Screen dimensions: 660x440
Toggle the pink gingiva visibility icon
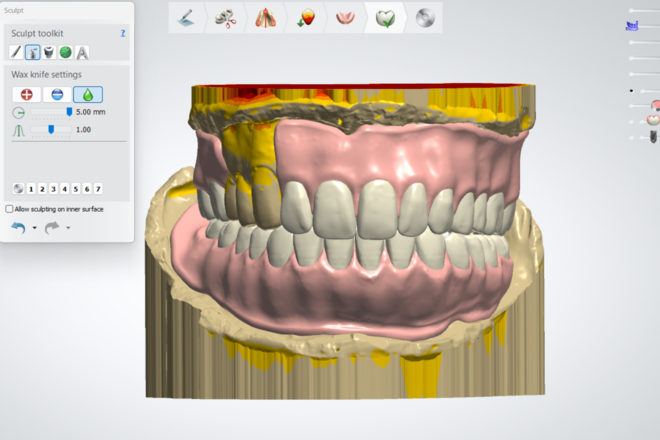pyautogui.click(x=655, y=104)
